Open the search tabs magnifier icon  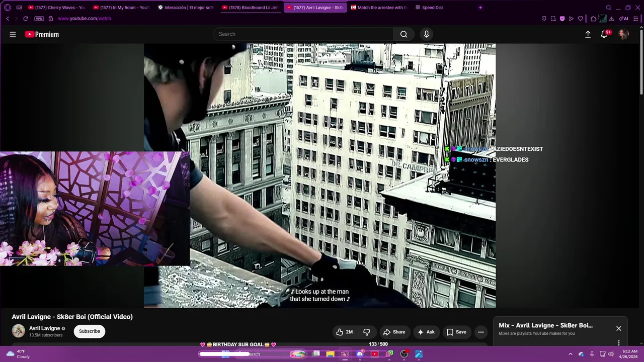(x=608, y=8)
